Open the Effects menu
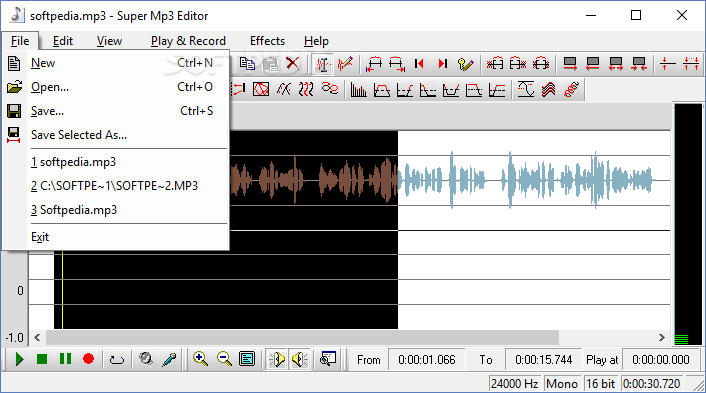Viewport: 706px width, 393px height. [x=267, y=41]
